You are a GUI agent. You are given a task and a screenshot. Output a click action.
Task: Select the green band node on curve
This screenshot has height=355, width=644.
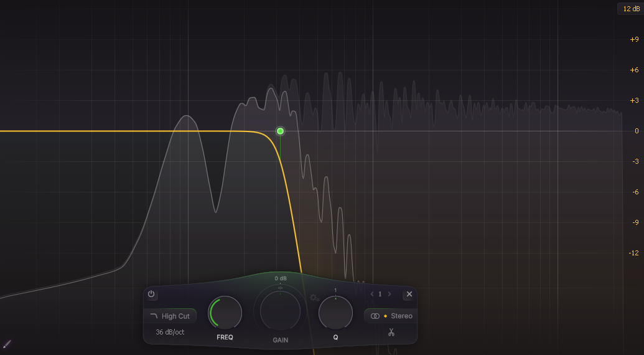[x=281, y=131]
